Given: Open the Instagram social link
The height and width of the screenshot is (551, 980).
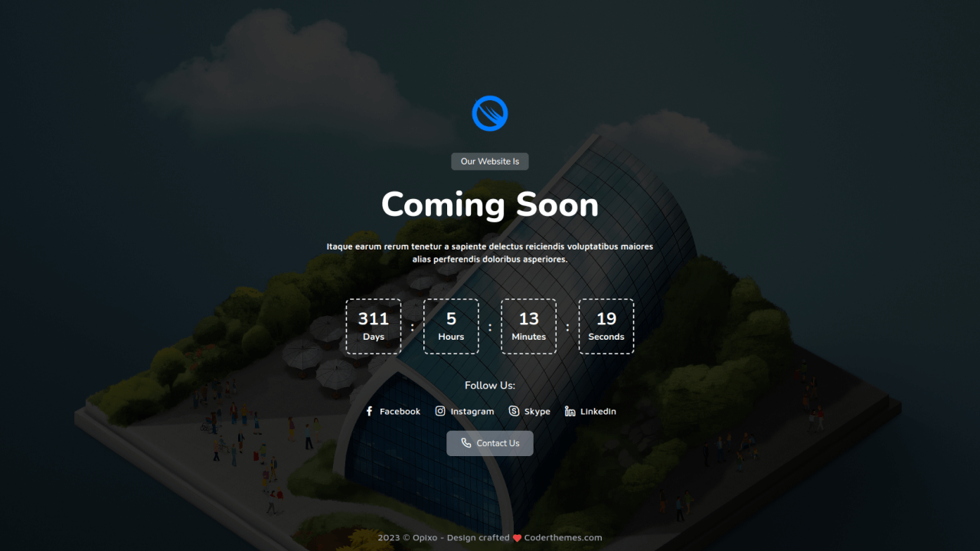Looking at the screenshot, I should pyautogui.click(x=465, y=411).
